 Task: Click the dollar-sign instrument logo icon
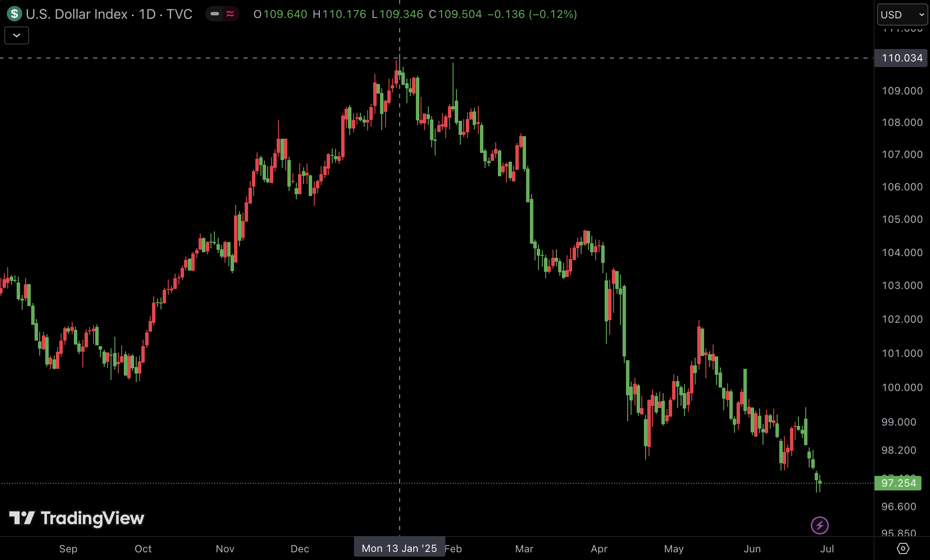point(14,14)
